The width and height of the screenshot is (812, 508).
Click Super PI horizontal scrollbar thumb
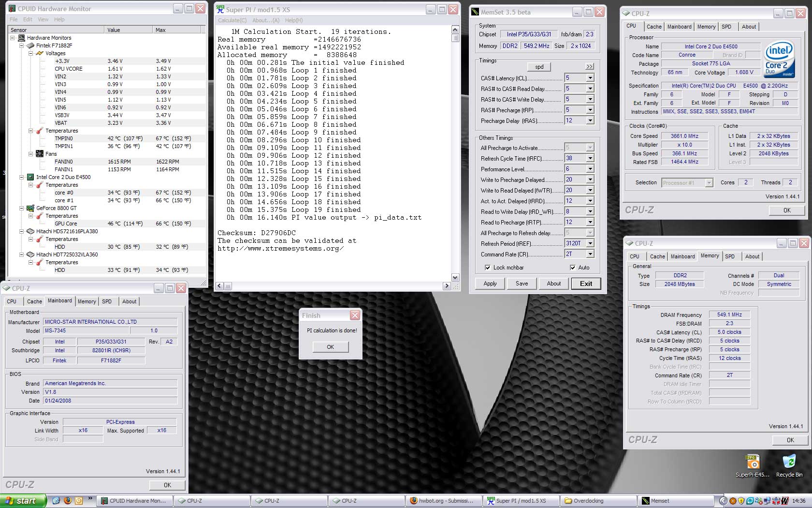point(228,286)
